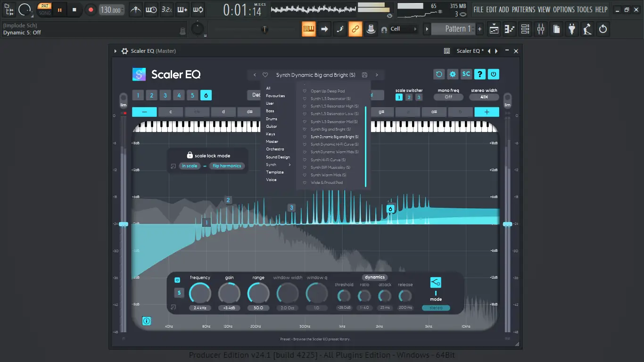Click EQ node 6 on the graph
Viewport: 644px width, 362px height.
(390, 209)
